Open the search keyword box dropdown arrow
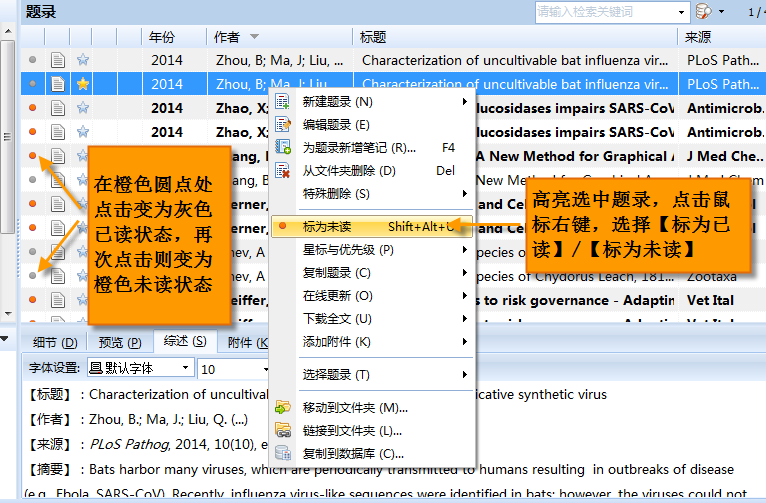This screenshot has width=766, height=503. coord(681,12)
